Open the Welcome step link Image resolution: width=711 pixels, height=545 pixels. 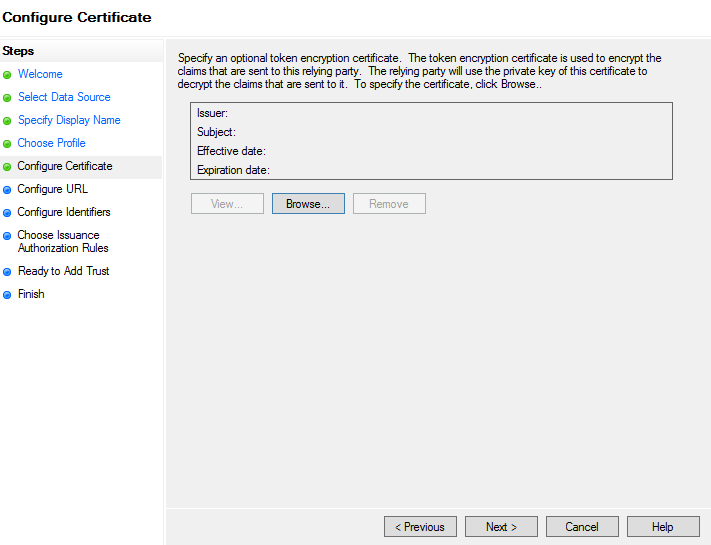[40, 74]
